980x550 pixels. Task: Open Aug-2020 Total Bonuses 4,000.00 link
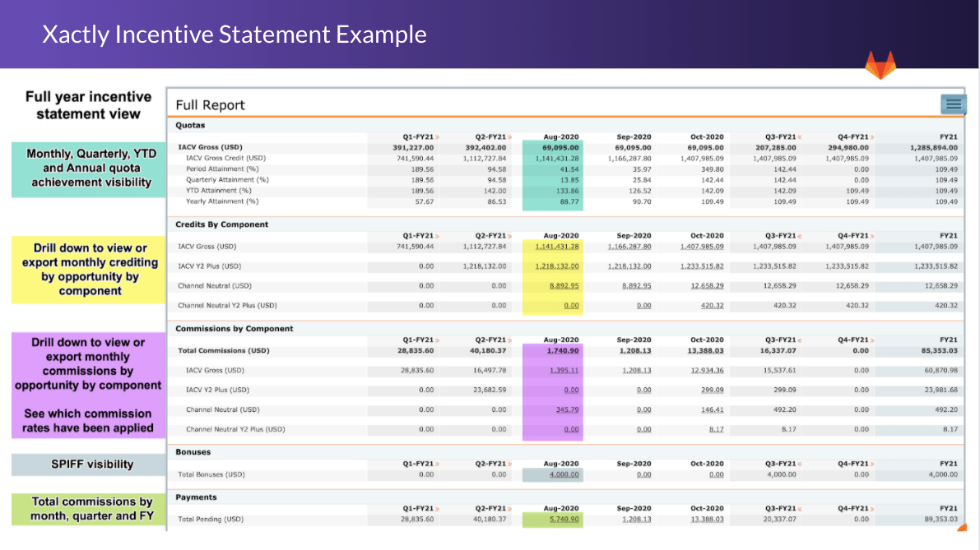pos(563,474)
